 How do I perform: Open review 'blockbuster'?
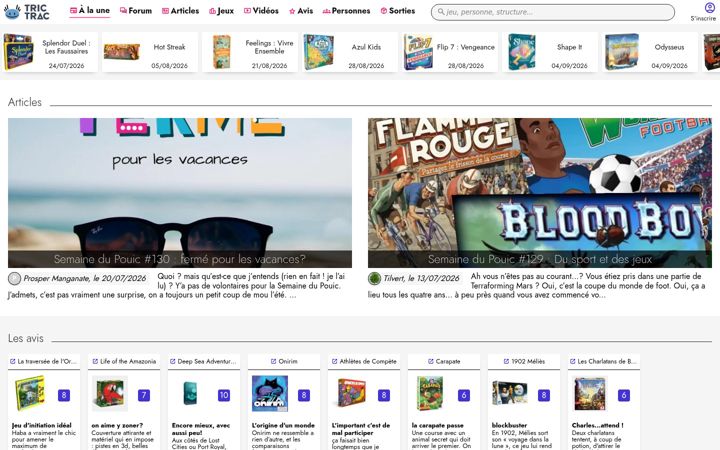click(509, 425)
